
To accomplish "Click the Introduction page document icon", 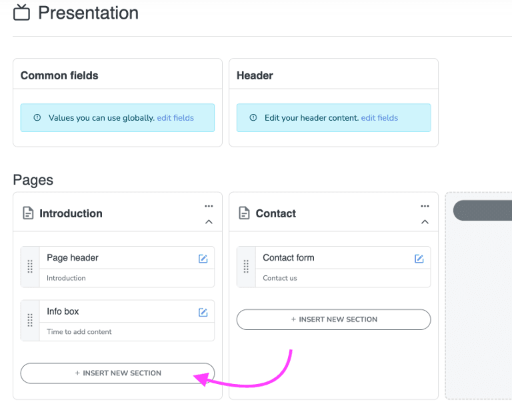I will tap(28, 213).
